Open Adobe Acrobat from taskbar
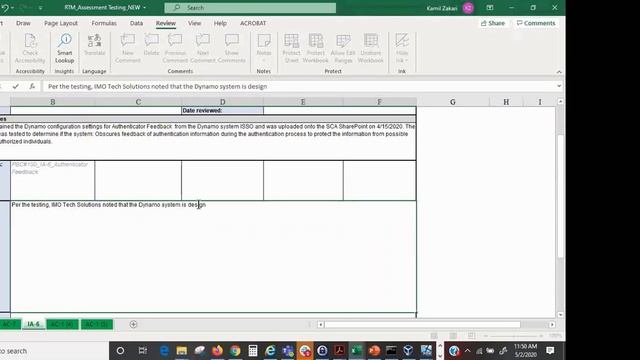The height and width of the screenshot is (360, 640). 340,351
